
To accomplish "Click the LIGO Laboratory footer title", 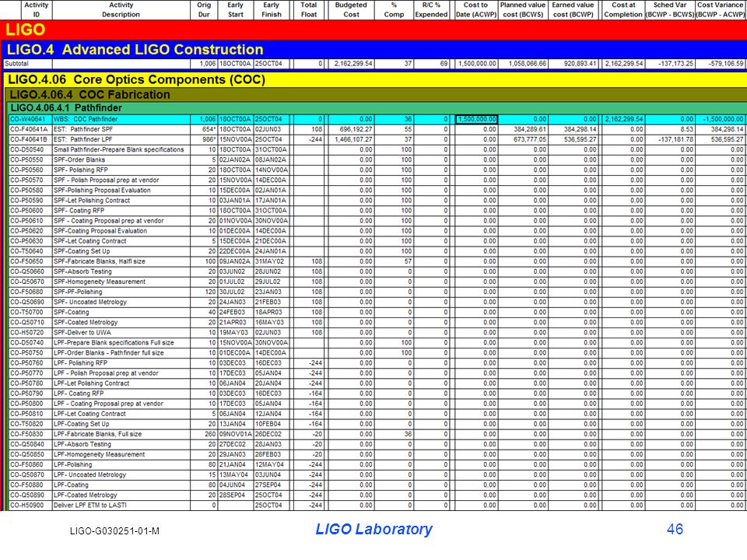I will click(x=374, y=529).
